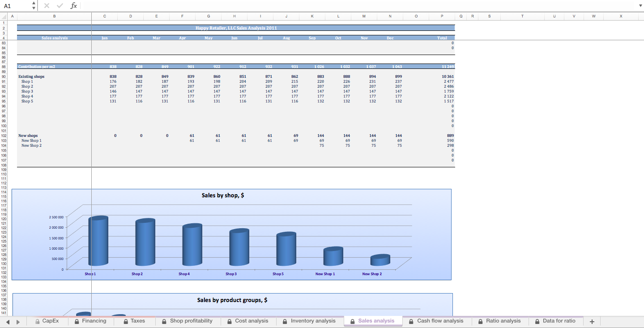644x328 pixels.
Task: Click the Happy Retailer Sales Analysis 2011 title
Action: [236, 28]
